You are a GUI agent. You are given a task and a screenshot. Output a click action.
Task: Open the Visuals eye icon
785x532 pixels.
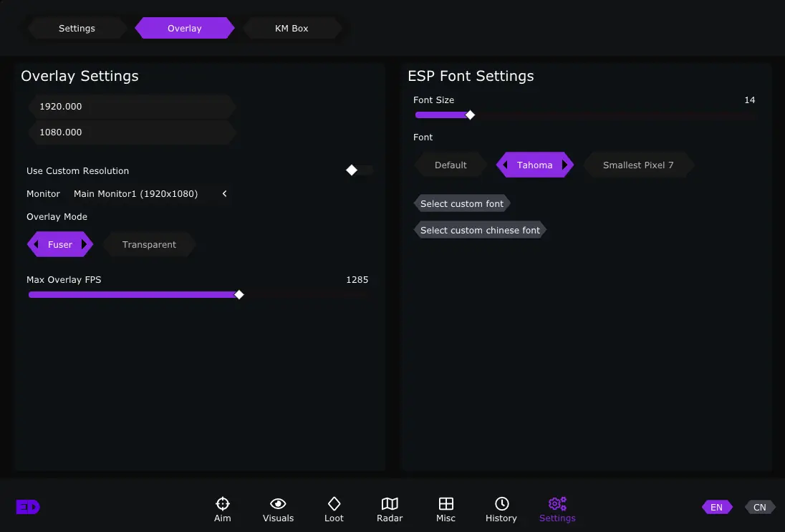[x=278, y=504]
